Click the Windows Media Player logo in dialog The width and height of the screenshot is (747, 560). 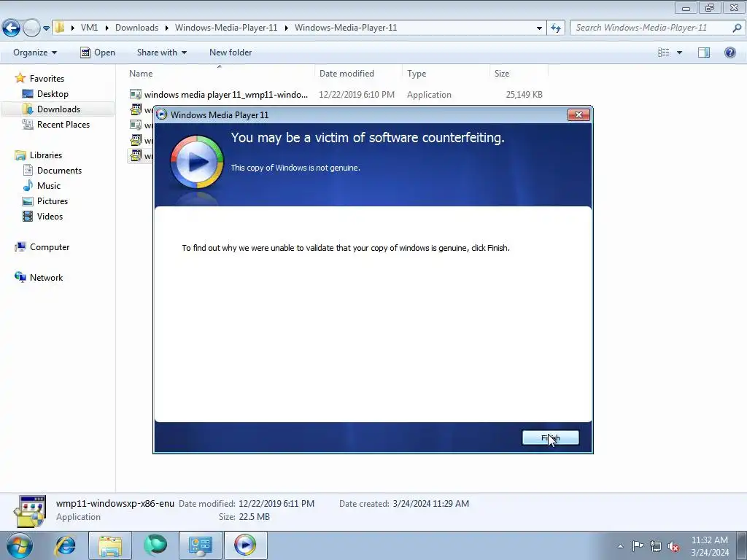[197, 162]
